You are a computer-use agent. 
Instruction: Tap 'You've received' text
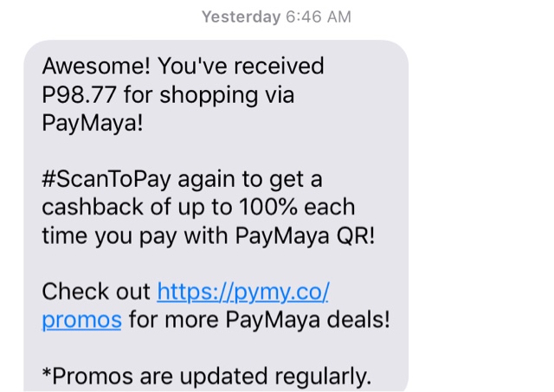tap(241, 66)
